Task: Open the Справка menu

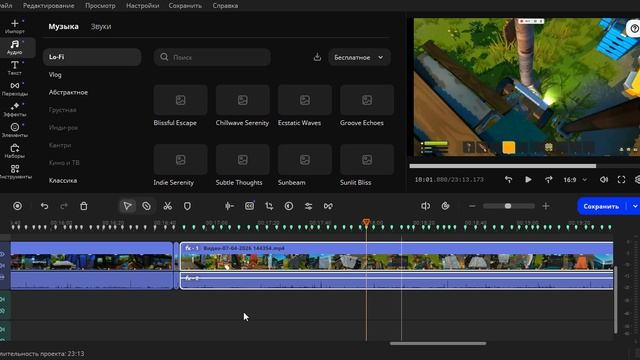Action: pyautogui.click(x=225, y=6)
